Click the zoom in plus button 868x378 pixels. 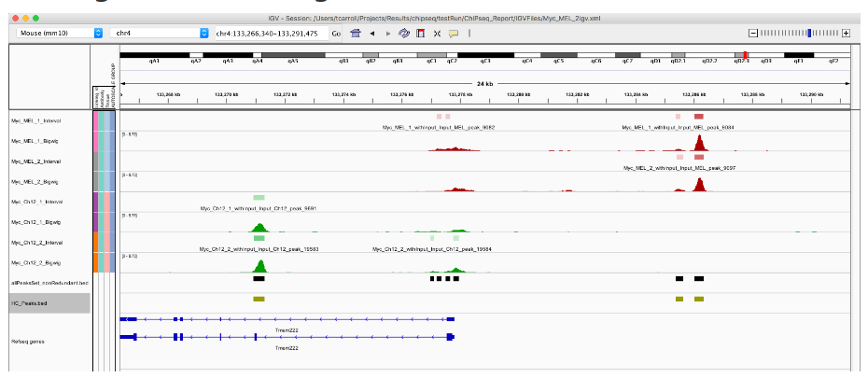846,34
